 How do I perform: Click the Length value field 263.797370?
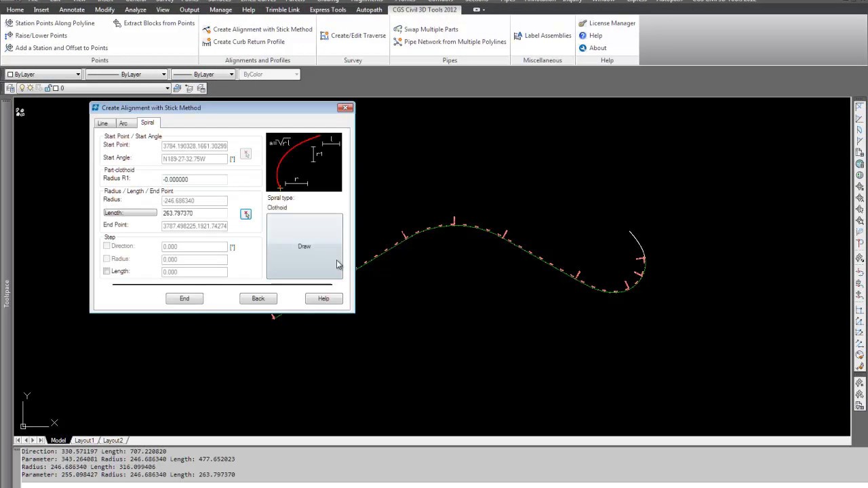195,213
